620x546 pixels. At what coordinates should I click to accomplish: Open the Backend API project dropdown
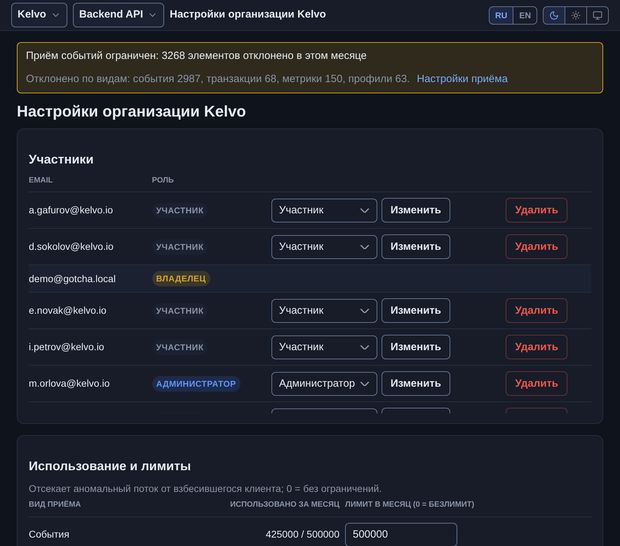click(x=118, y=15)
